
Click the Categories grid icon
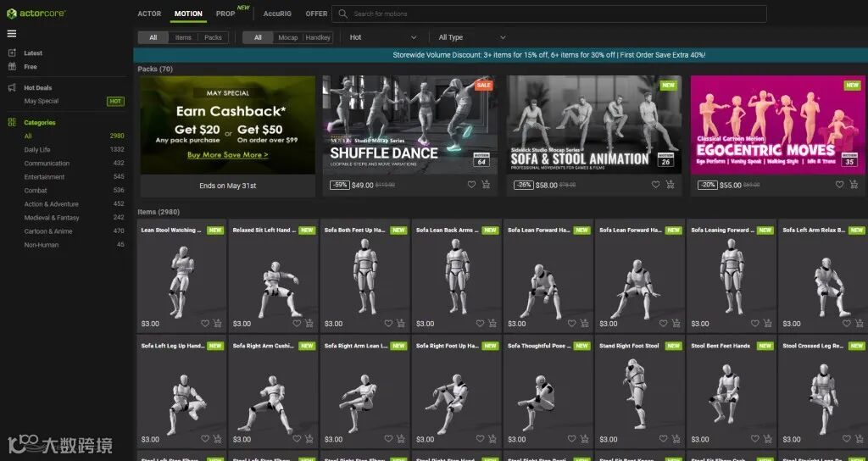(x=12, y=122)
